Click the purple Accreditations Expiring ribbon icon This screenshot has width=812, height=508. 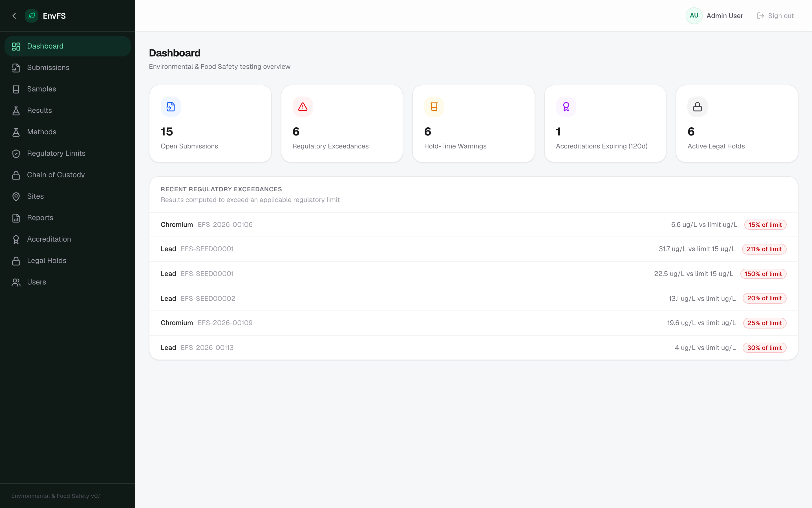click(x=566, y=107)
